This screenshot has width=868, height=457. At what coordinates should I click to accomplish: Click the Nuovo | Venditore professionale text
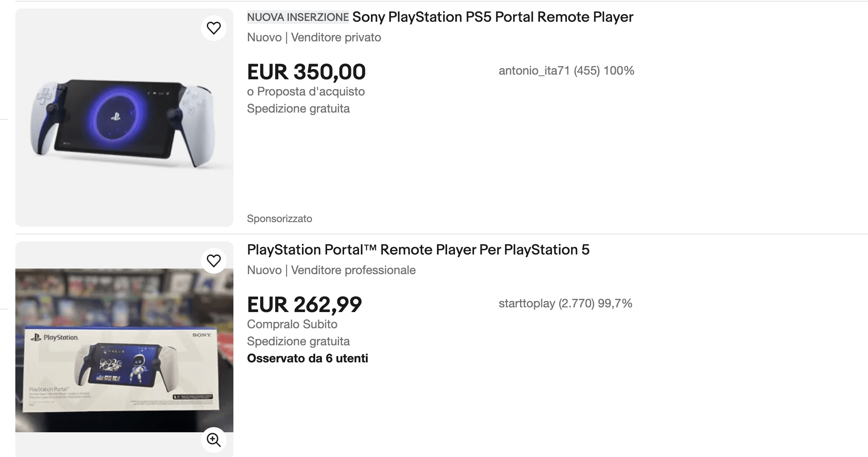pyautogui.click(x=331, y=270)
